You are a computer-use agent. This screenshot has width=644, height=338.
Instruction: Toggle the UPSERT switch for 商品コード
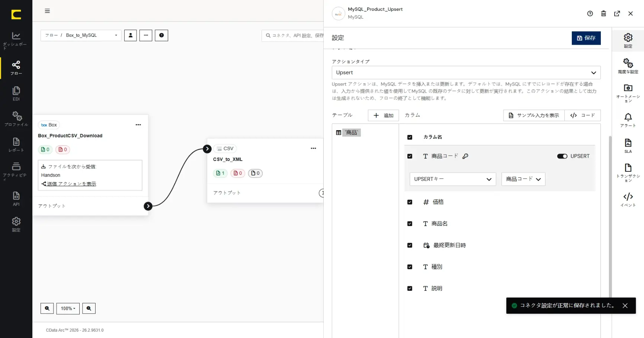[562, 156]
